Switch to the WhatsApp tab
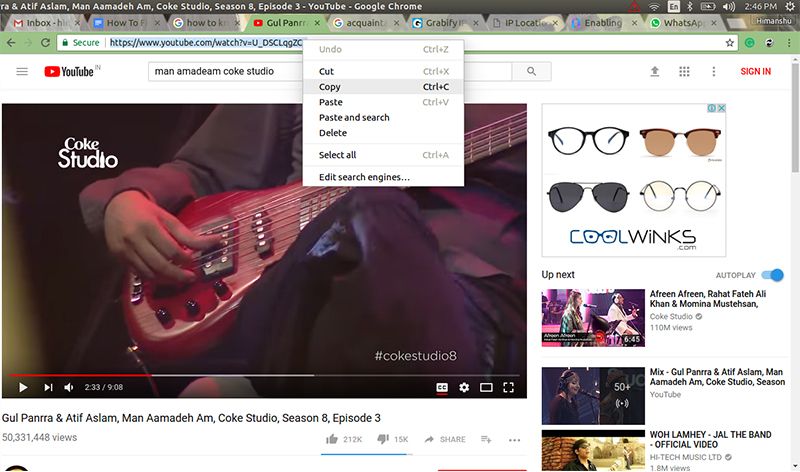Image resolution: width=800 pixels, height=472 pixels. click(x=682, y=23)
